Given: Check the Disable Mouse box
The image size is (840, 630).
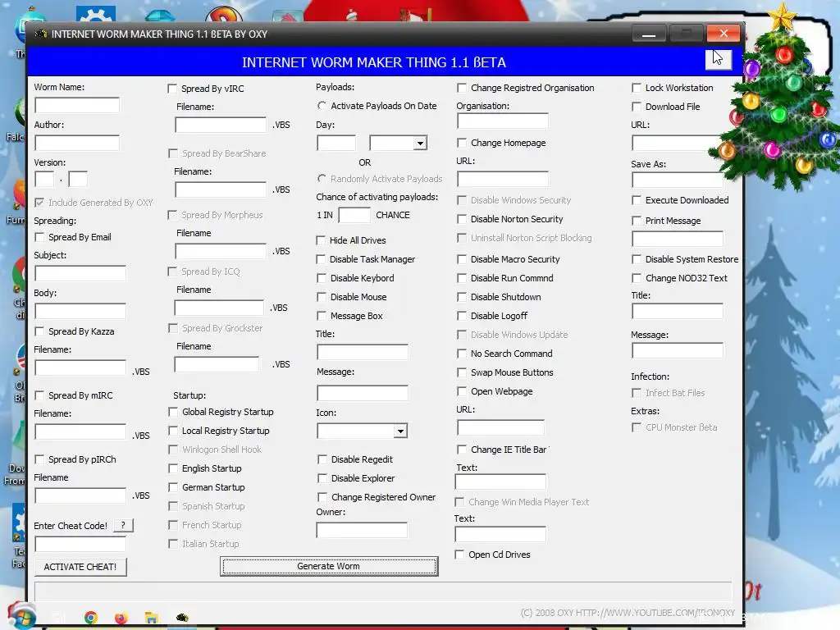Looking at the screenshot, I should coord(322,297).
